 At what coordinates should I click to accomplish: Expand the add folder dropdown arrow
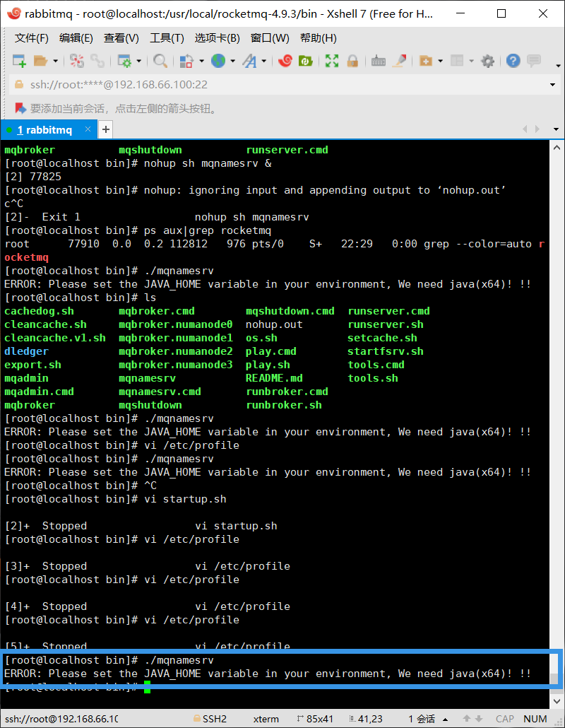(x=440, y=61)
